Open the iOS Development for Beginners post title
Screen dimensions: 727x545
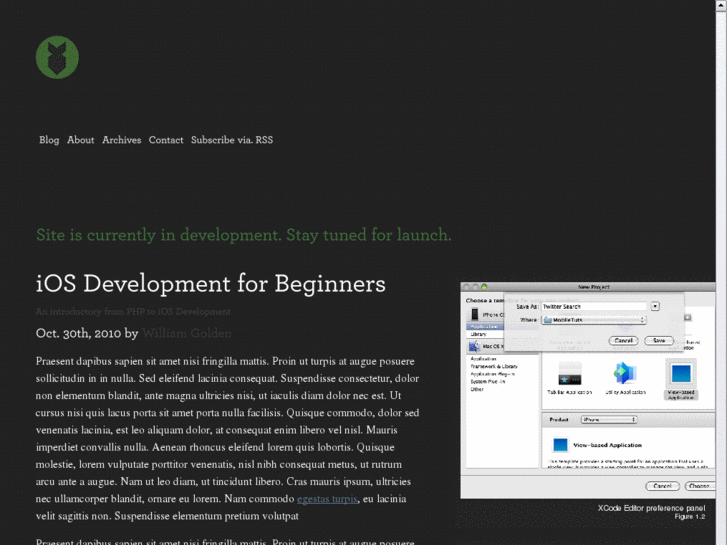(210, 283)
